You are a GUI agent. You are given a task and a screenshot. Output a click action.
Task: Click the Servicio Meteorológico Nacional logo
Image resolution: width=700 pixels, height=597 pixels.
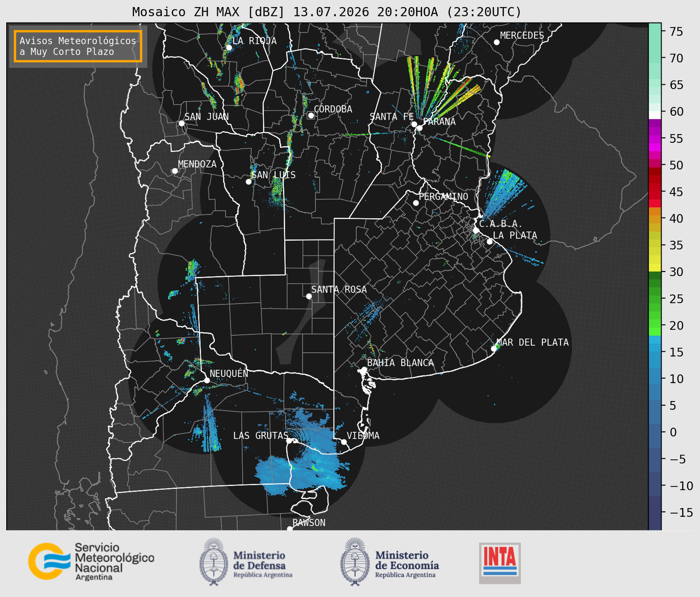tap(91, 561)
